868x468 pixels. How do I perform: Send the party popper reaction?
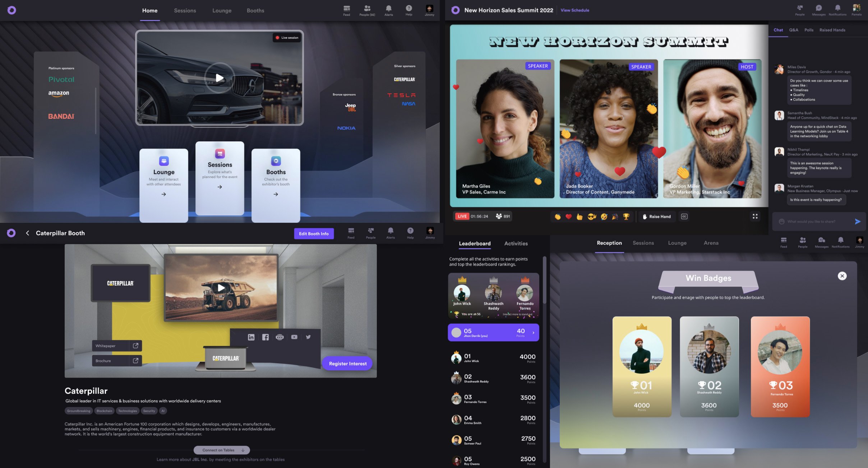tap(615, 216)
